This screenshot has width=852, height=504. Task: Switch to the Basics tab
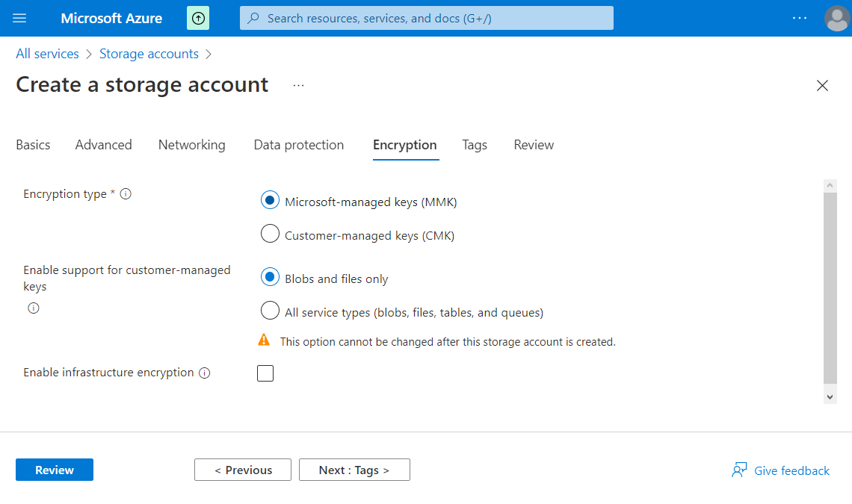[33, 145]
